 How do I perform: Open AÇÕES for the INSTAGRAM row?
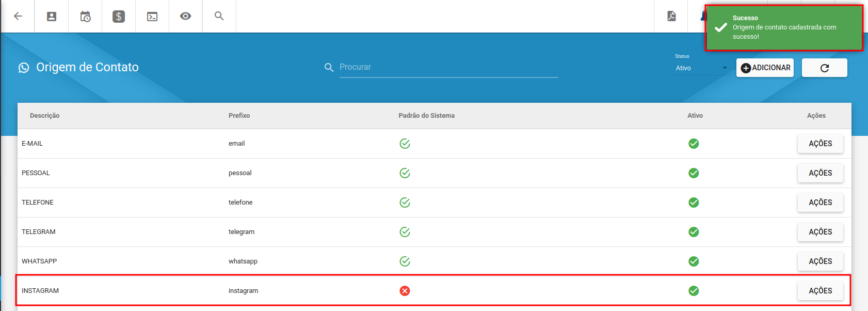[x=821, y=291]
